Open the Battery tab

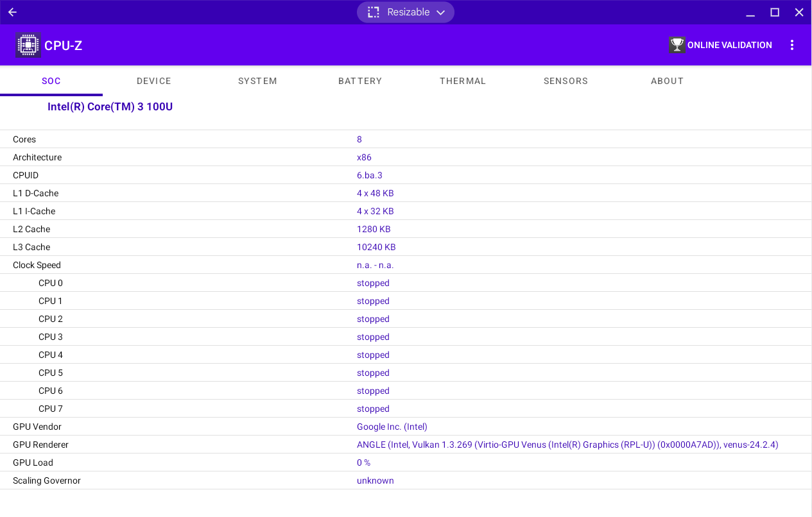pyautogui.click(x=360, y=81)
